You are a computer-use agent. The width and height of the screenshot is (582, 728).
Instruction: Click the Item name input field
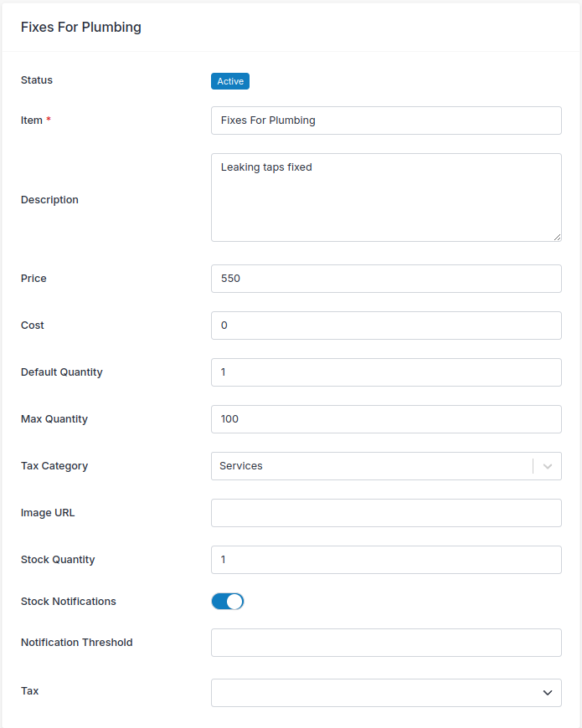[386, 120]
